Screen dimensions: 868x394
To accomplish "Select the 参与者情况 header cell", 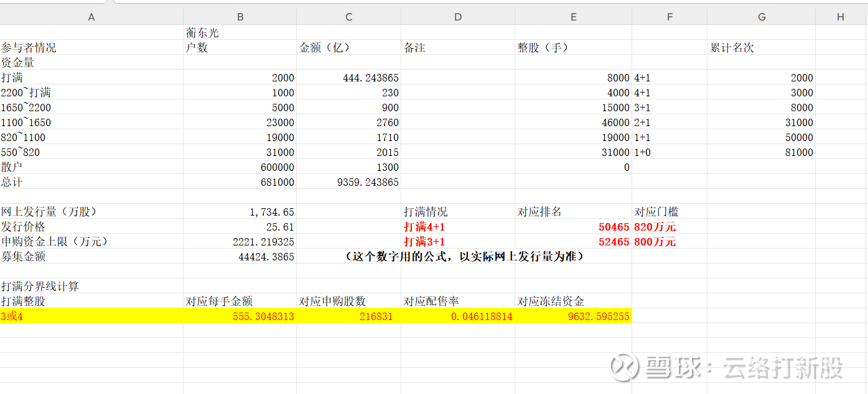I will (x=91, y=47).
